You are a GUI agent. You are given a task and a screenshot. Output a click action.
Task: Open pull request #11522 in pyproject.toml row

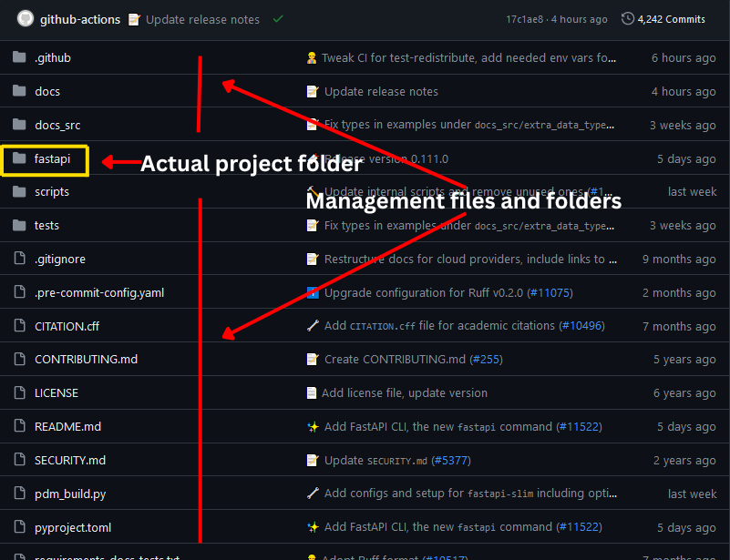pyautogui.click(x=579, y=526)
